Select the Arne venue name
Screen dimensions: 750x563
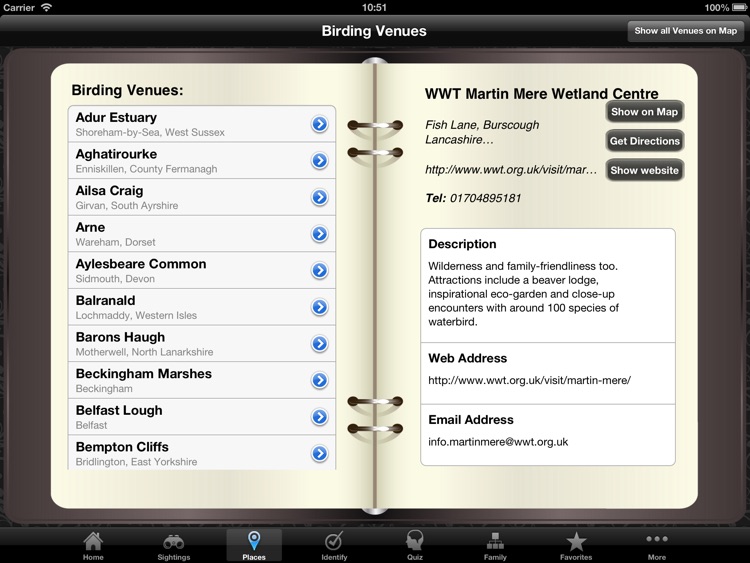pyautogui.click(x=90, y=227)
